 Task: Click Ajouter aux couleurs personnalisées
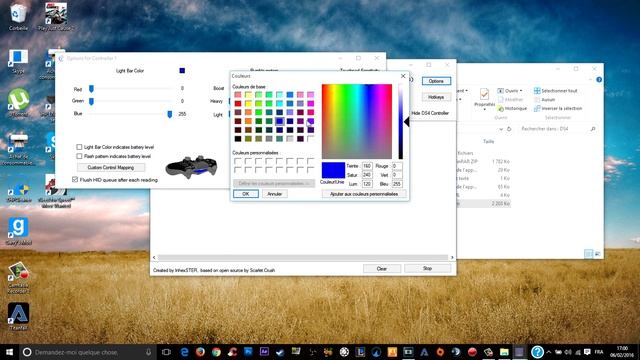(x=364, y=194)
